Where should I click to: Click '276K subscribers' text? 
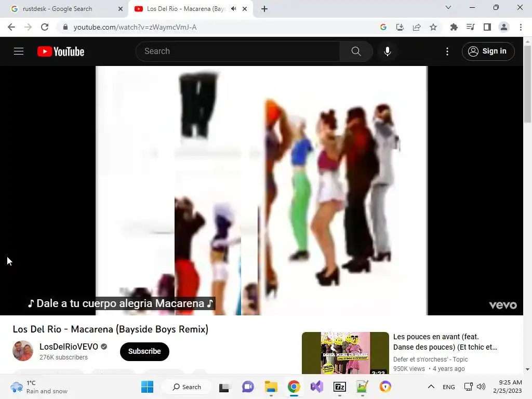click(63, 357)
